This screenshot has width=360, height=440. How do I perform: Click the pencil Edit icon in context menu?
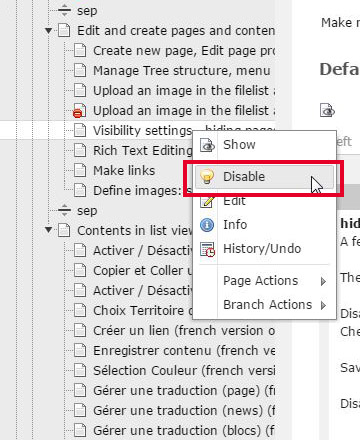click(207, 202)
